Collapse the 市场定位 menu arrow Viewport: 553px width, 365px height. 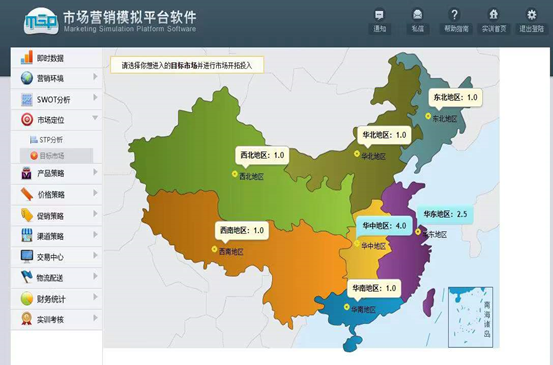pos(95,118)
